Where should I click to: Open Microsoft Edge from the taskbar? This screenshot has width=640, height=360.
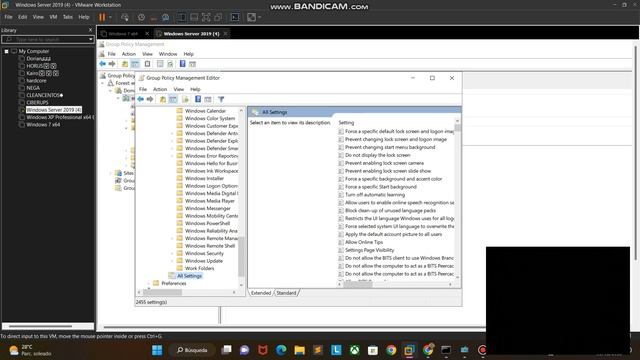[281, 350]
